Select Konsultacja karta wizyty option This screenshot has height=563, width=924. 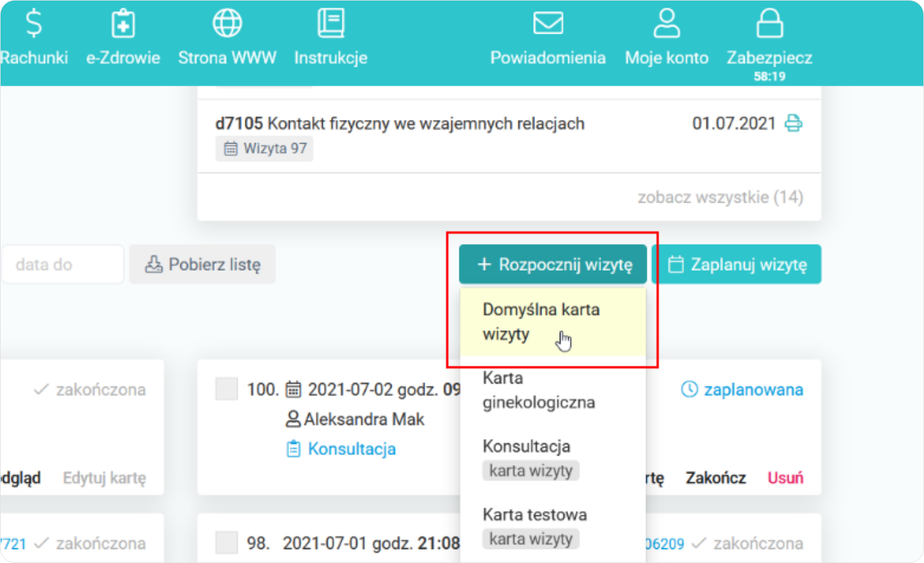click(x=553, y=459)
